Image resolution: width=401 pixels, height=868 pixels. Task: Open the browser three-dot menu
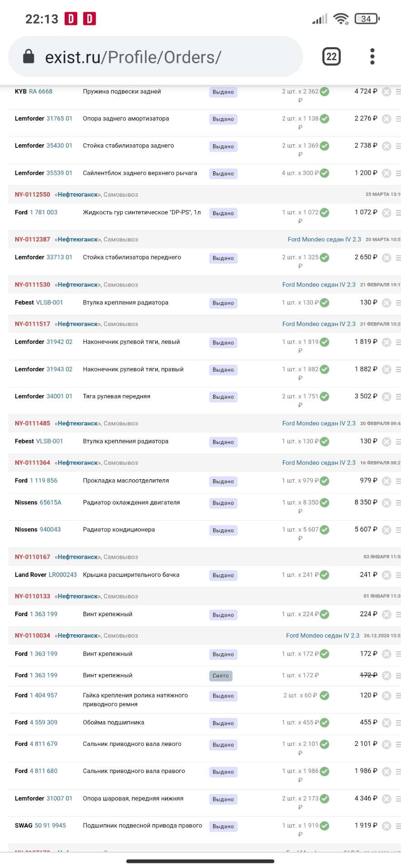point(372,57)
